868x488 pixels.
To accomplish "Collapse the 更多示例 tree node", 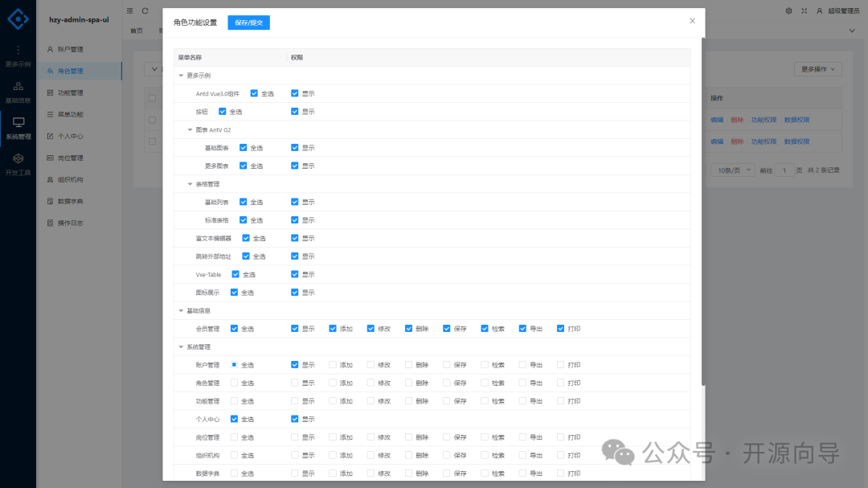I will (181, 76).
